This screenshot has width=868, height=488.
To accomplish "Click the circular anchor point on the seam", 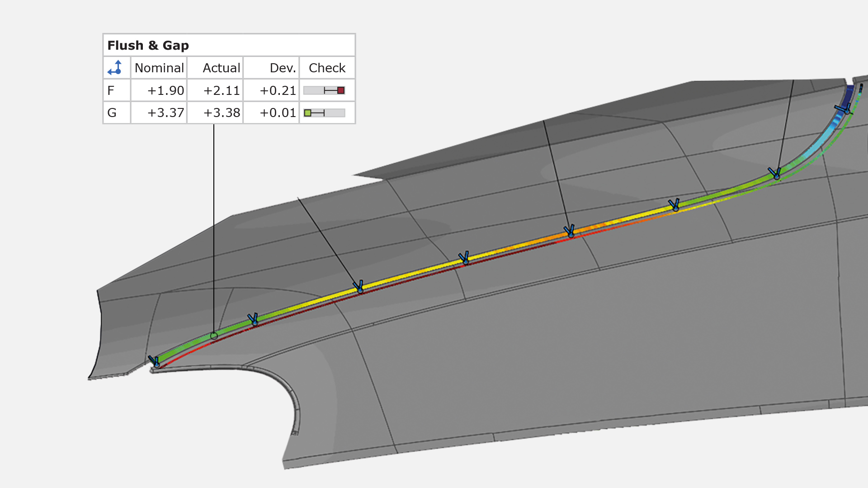I will click(213, 336).
